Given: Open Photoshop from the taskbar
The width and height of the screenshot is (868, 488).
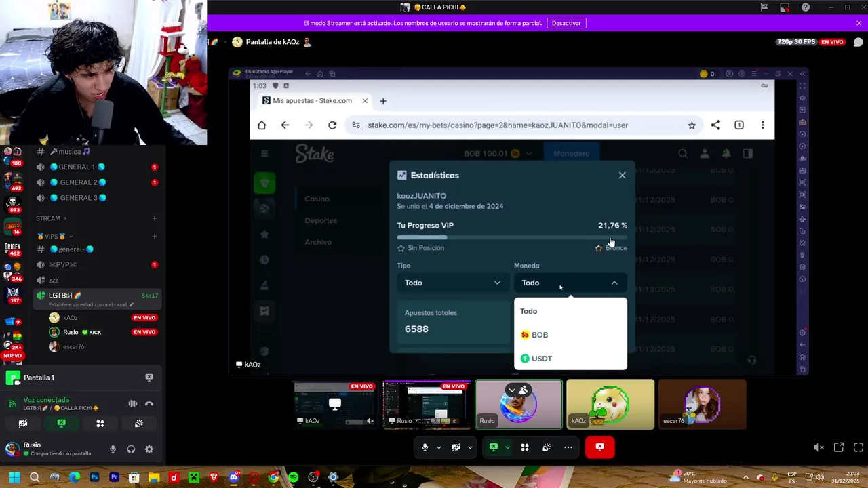Looking at the screenshot, I should pyautogui.click(x=94, y=477).
